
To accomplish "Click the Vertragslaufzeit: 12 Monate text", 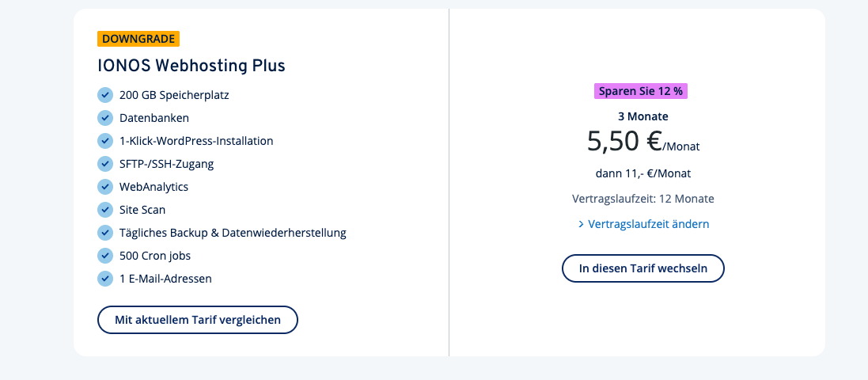I will pyautogui.click(x=643, y=199).
